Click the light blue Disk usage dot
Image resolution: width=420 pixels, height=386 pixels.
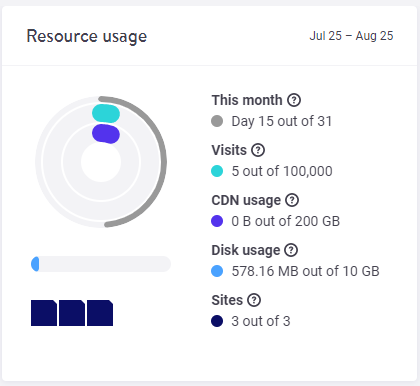pos(217,271)
